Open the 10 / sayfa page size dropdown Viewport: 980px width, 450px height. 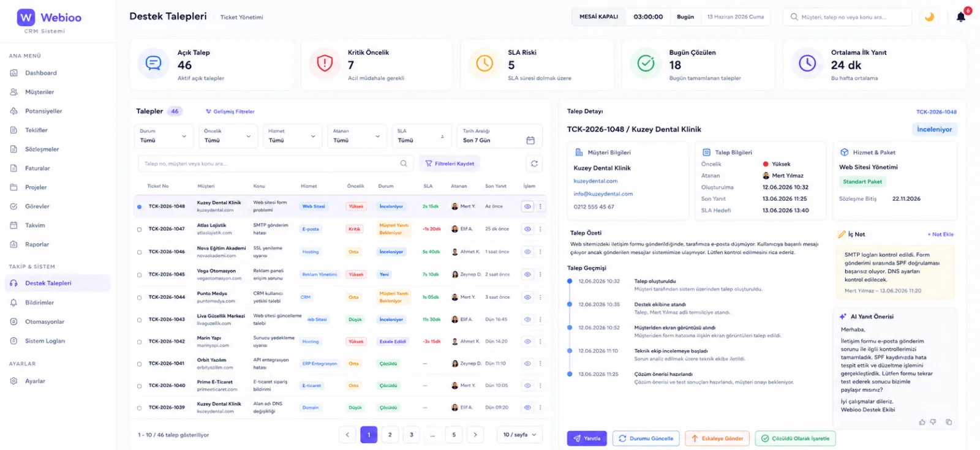[519, 435]
